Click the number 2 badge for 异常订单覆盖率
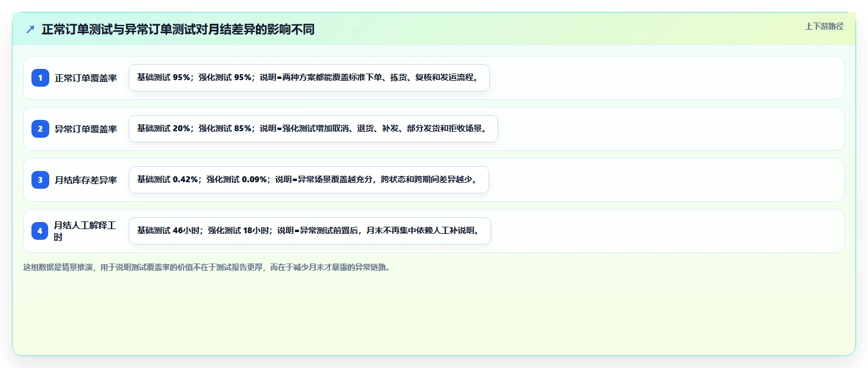This screenshot has height=368, width=868. (40, 129)
